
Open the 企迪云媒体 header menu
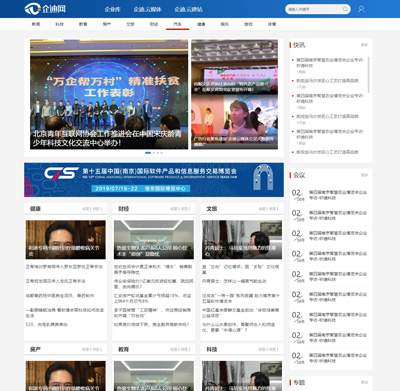pyautogui.click(x=147, y=9)
